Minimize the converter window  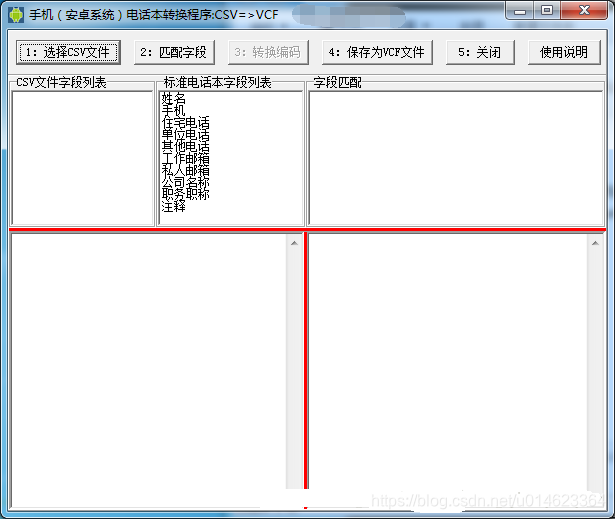pos(520,11)
